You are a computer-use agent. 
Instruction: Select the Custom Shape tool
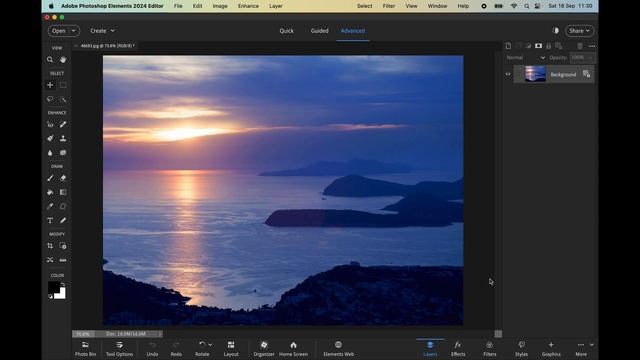point(63,207)
